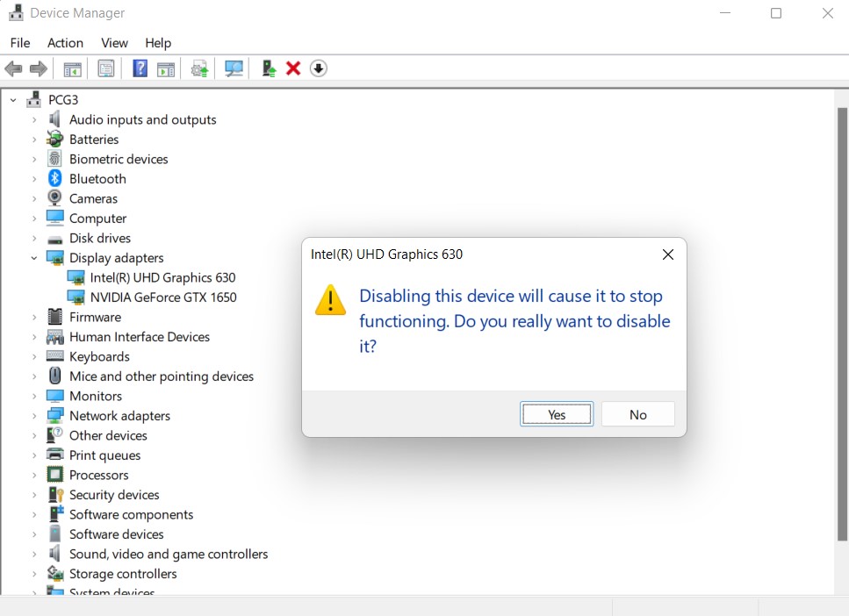849x616 pixels.
Task: Select the Batteries category label
Action: pos(94,140)
